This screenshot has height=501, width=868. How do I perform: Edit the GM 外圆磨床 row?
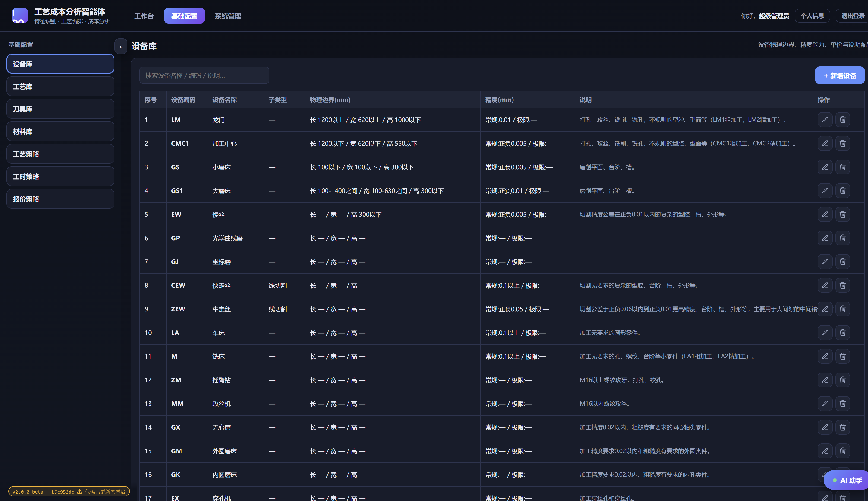[825, 451]
